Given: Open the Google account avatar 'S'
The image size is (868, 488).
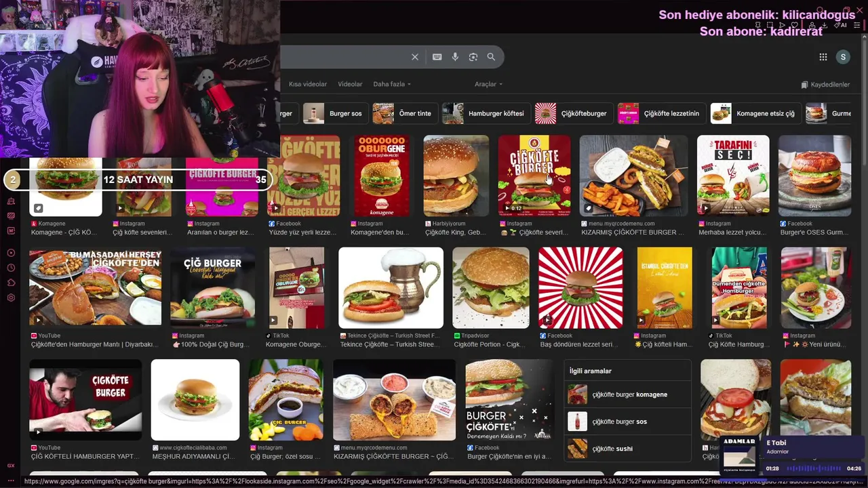Looking at the screenshot, I should pyautogui.click(x=843, y=57).
